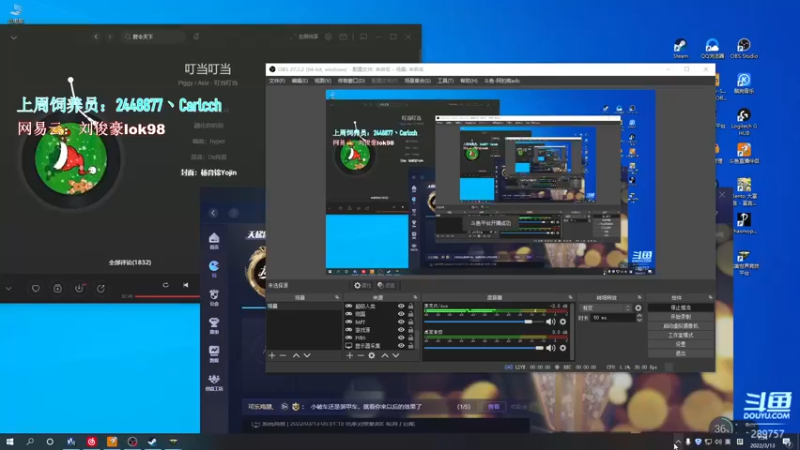Move selected scene down with arrow
The width and height of the screenshot is (800, 450).
pos(307,355)
